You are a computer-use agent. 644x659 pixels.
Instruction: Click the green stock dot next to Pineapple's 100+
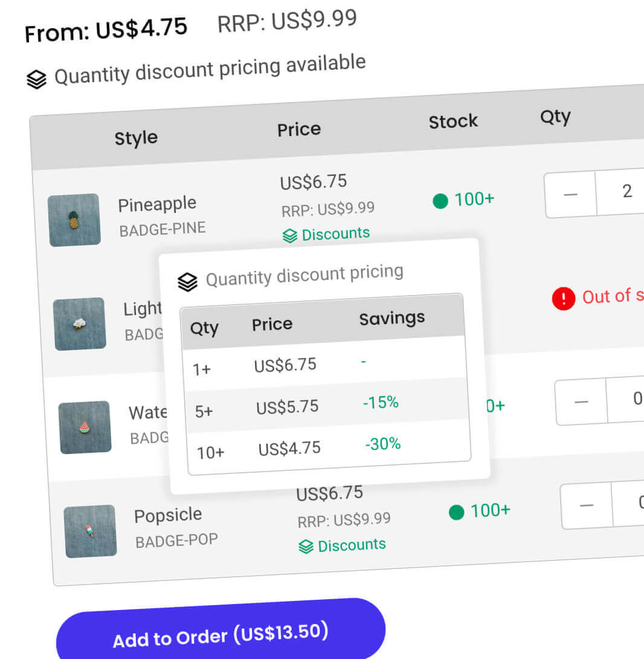pos(440,201)
